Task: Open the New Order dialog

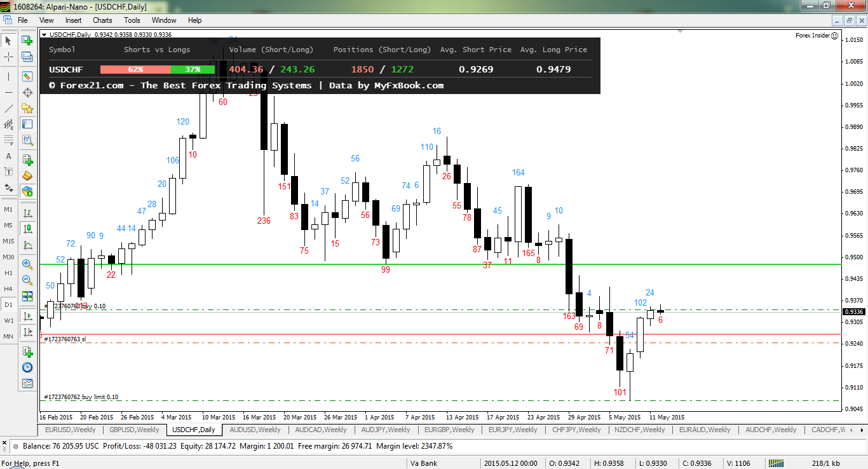Action: click(27, 160)
